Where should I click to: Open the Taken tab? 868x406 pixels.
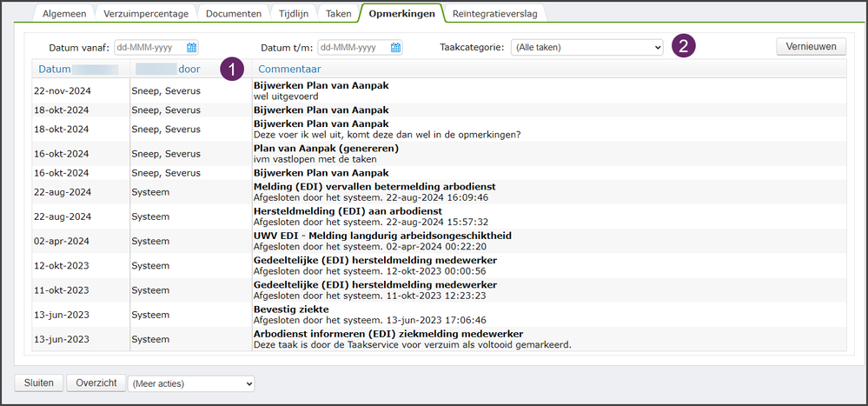click(x=339, y=14)
